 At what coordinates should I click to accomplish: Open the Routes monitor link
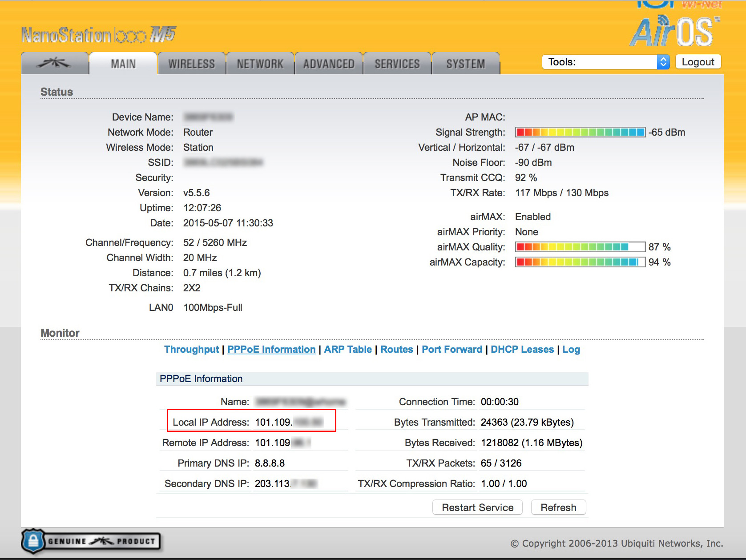[x=397, y=350]
